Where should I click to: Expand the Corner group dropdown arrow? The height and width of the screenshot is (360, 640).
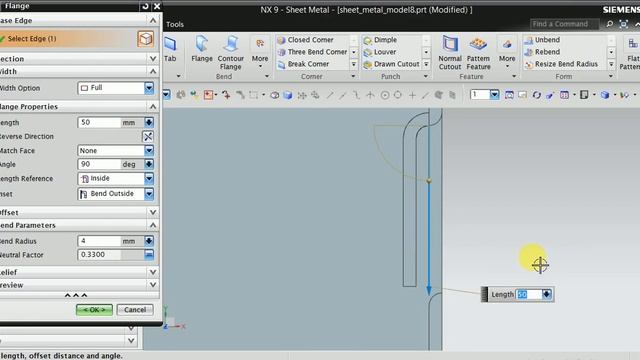(353, 76)
